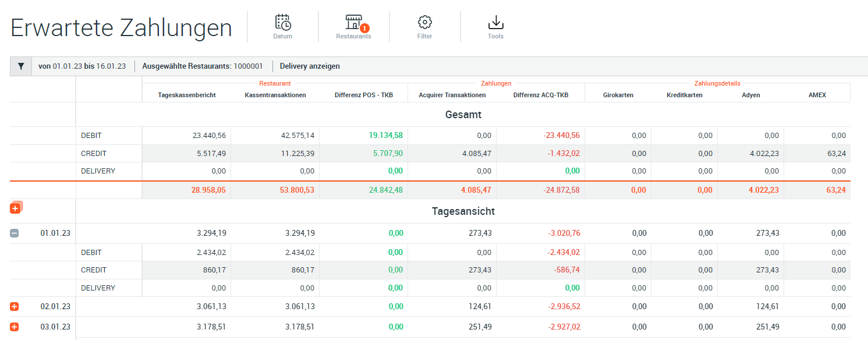The width and height of the screenshot is (868, 340).
Task: Click the total value 53.800,53
Action: tap(297, 190)
